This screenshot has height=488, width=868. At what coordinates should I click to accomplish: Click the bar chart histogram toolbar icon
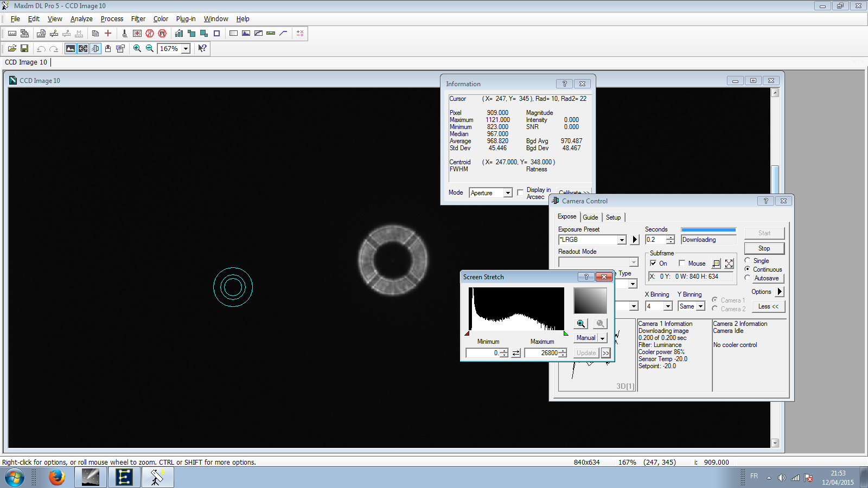[178, 33]
